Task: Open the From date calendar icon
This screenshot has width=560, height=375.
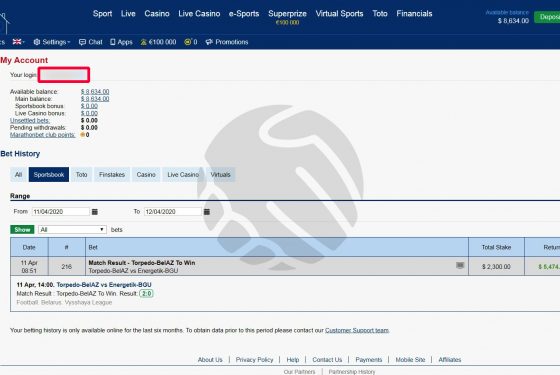Action: (95, 212)
